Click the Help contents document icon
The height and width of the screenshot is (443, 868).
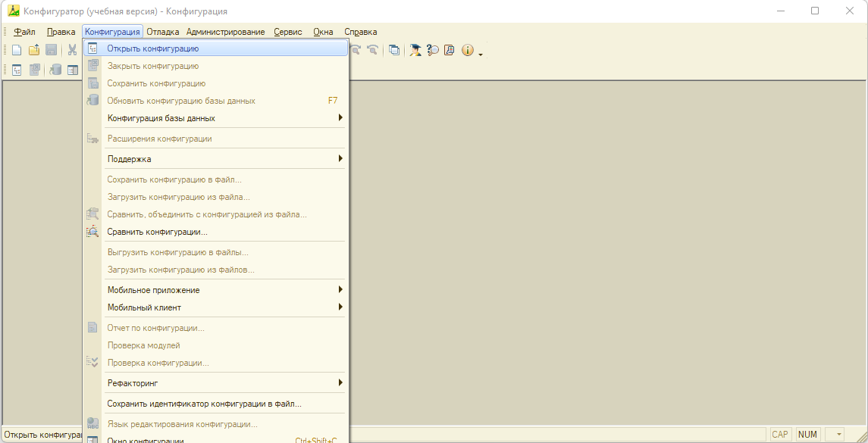(x=450, y=50)
